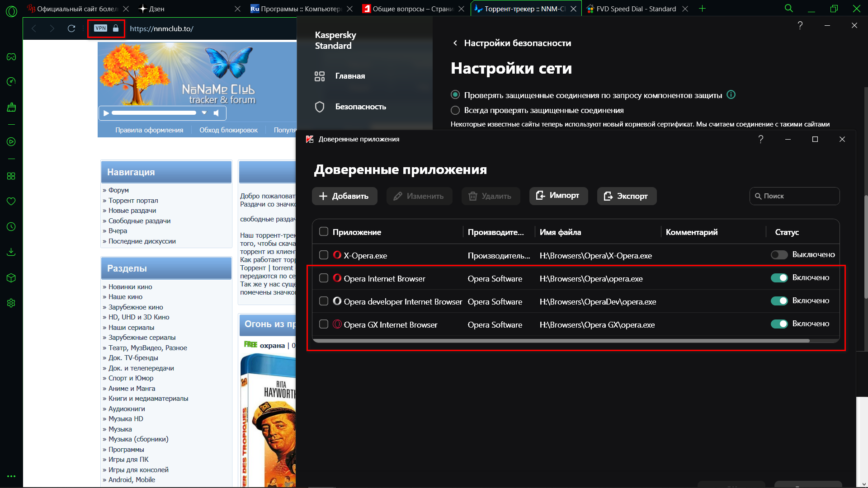Open 'Новинки кино' section link
This screenshot has height=488, width=868.
130,287
